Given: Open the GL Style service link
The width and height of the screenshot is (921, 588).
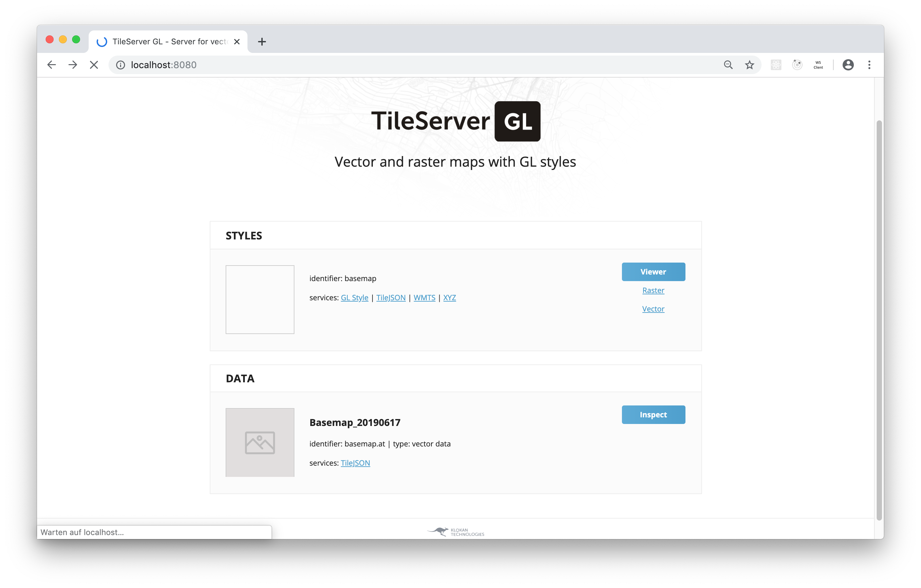Looking at the screenshot, I should pyautogui.click(x=355, y=297).
